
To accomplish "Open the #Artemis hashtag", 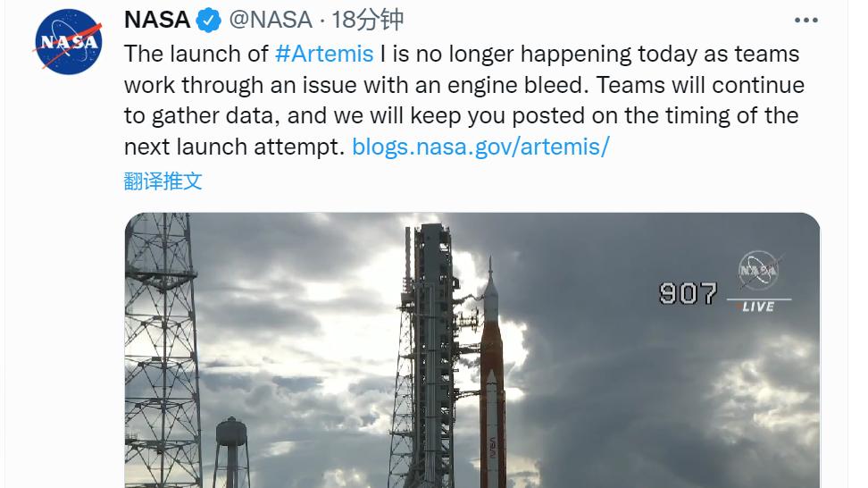I will (x=324, y=55).
